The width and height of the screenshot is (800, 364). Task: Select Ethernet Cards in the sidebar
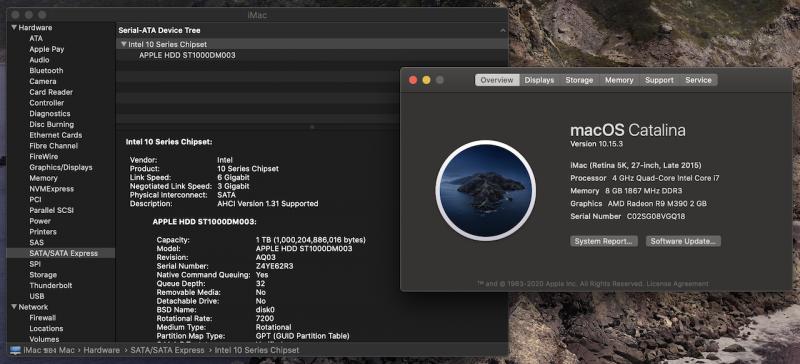point(56,135)
